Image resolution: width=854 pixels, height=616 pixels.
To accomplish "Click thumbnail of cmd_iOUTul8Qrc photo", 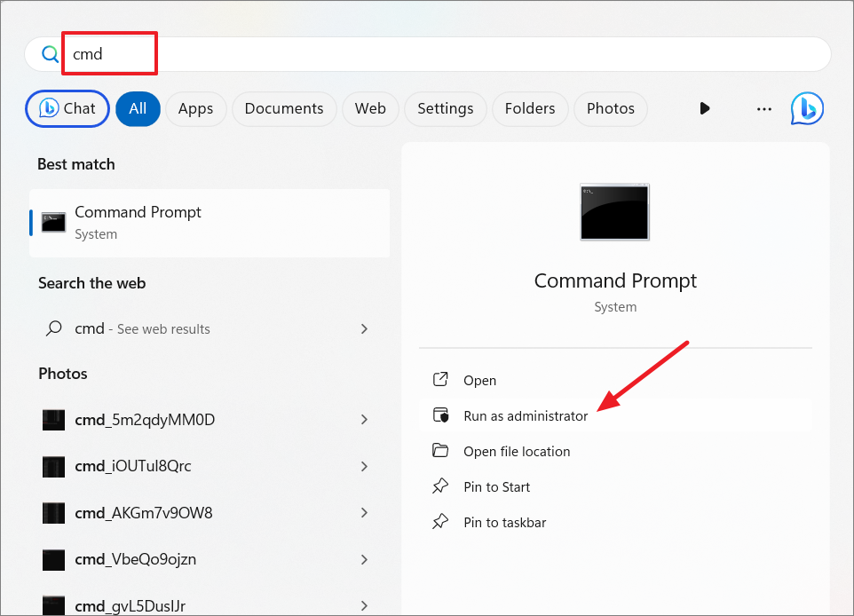I will click(x=53, y=467).
